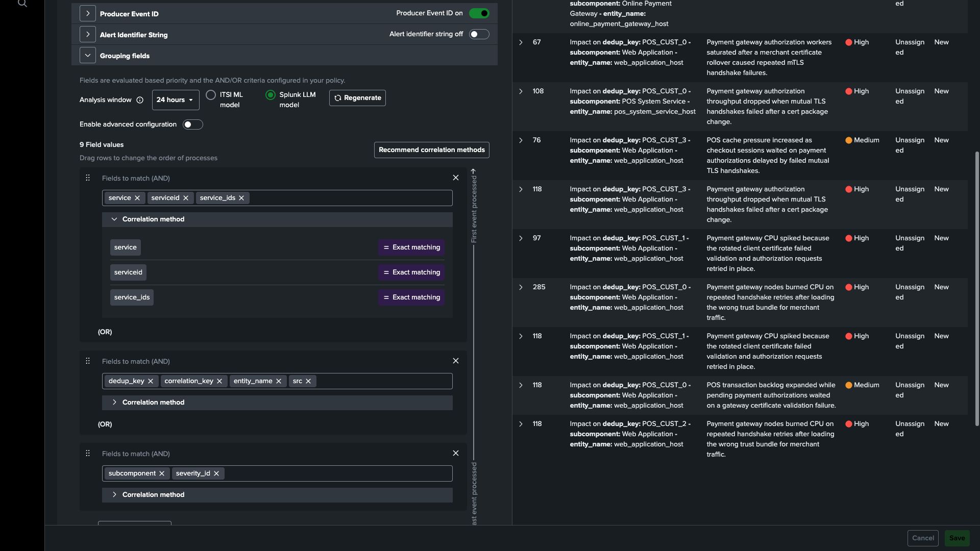Screen dimensions: 980x551
Task: Collapse the Grouping fields section
Action: click(88, 56)
